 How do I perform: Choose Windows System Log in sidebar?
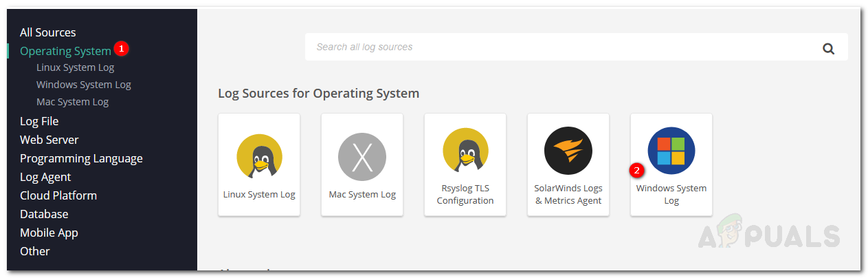pyautogui.click(x=84, y=85)
